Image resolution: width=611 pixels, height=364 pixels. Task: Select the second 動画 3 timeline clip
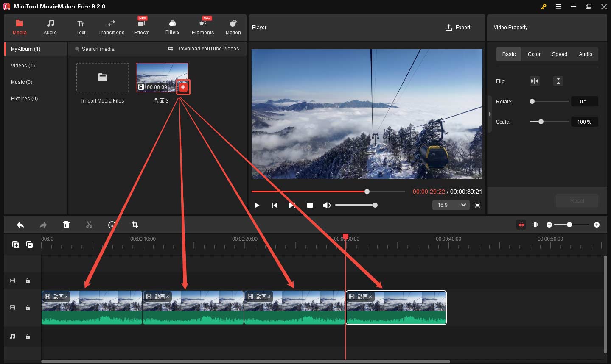click(x=193, y=308)
